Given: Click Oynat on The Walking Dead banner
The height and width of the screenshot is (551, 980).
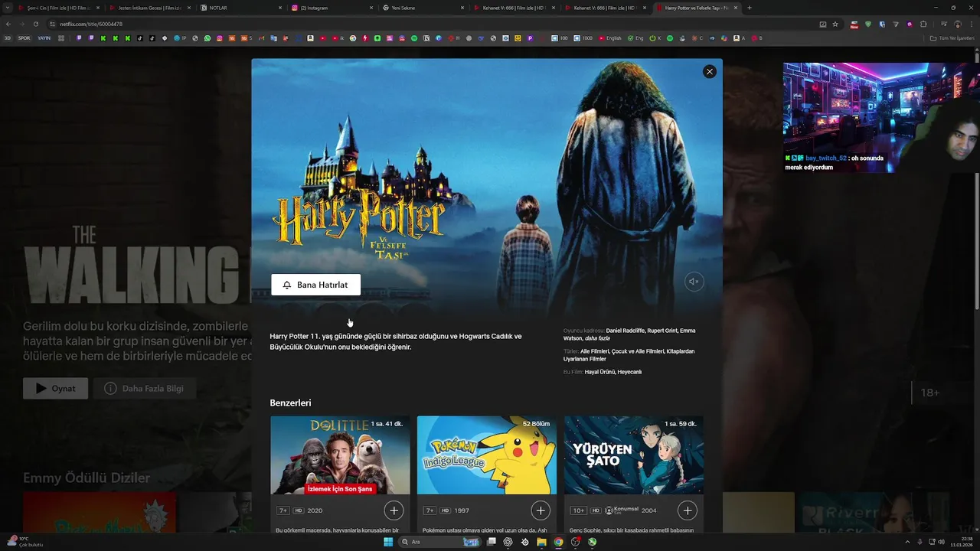Looking at the screenshot, I should click(x=55, y=388).
